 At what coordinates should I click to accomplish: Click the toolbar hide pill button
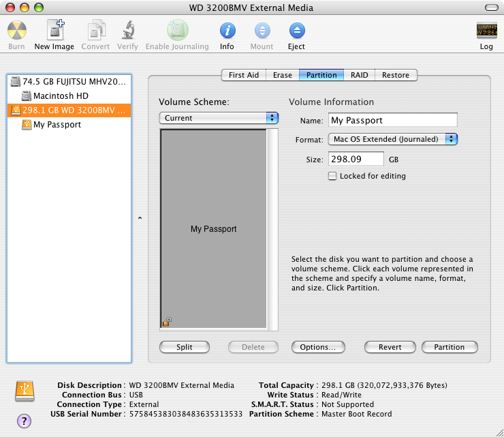492,7
